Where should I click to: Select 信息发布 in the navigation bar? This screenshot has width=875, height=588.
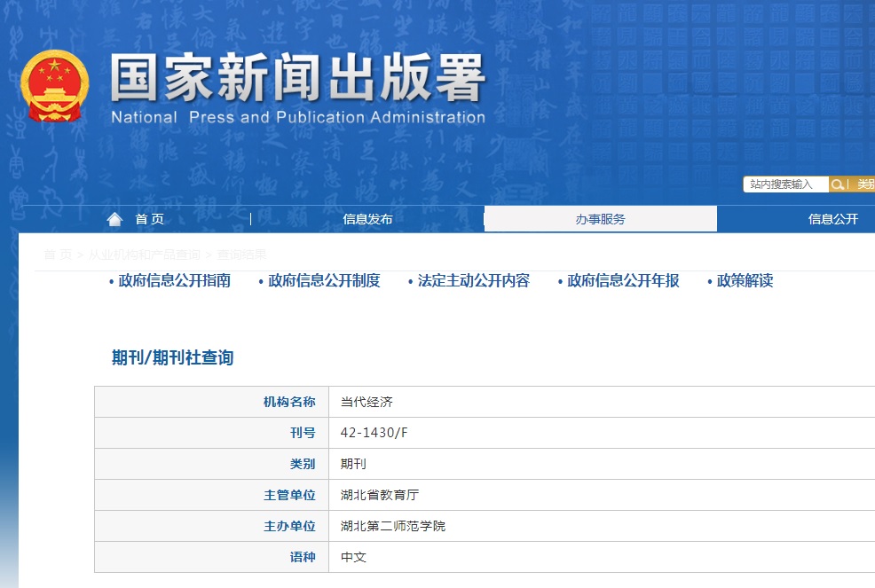[367, 218]
